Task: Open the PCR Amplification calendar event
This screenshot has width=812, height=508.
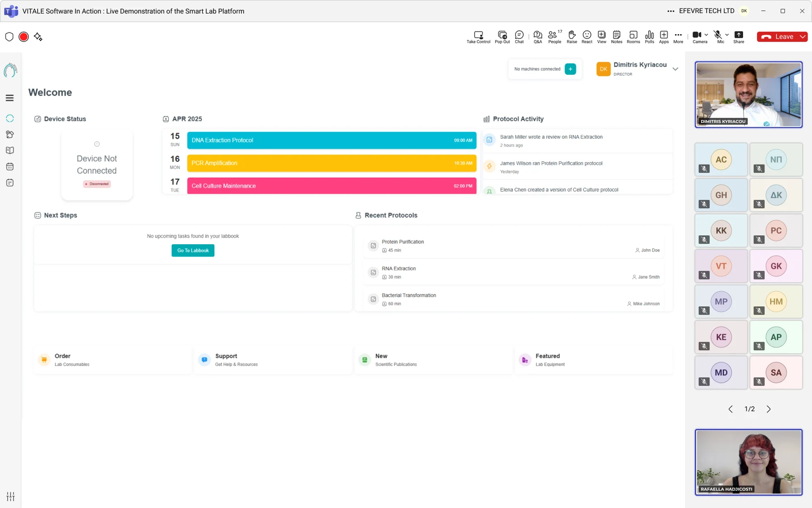Action: pyautogui.click(x=332, y=163)
